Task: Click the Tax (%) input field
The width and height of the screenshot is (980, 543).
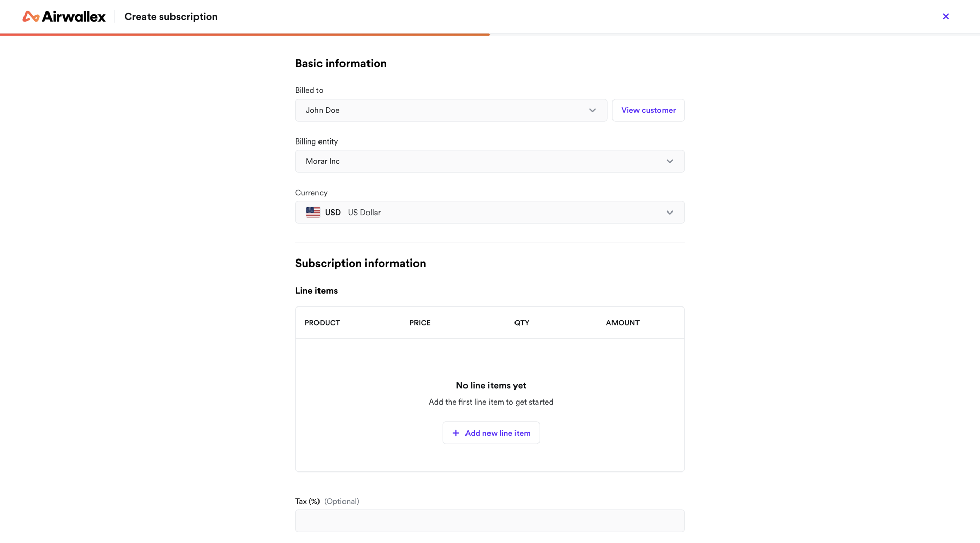Action: (489, 521)
